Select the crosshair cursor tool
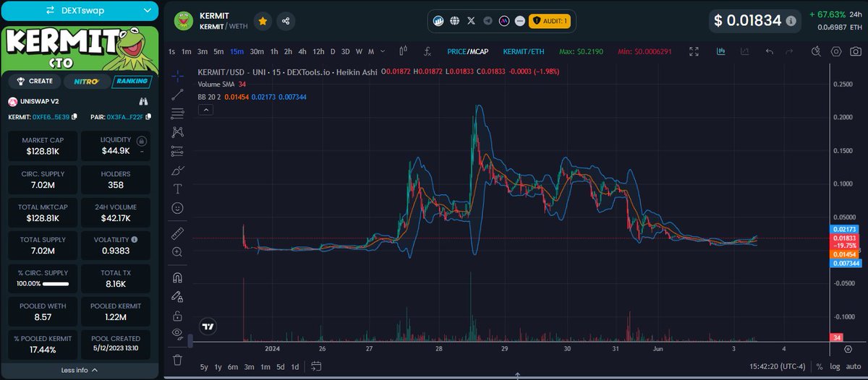868x380 pixels. [x=177, y=76]
